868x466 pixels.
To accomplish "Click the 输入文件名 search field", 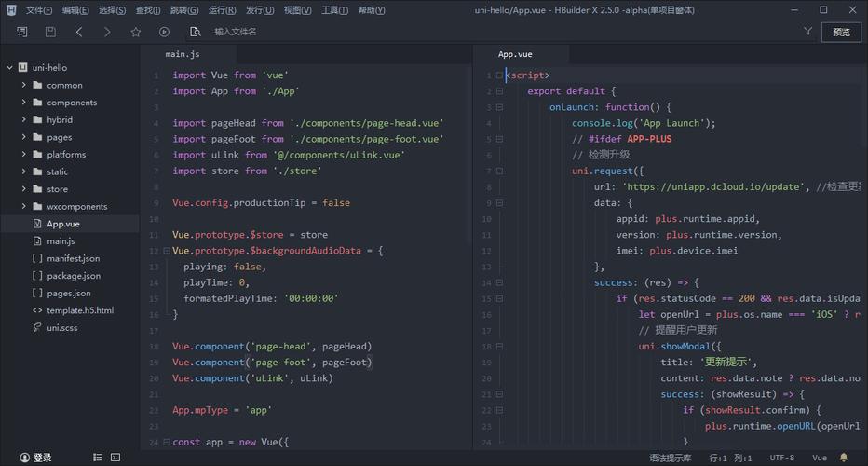I will click(236, 32).
